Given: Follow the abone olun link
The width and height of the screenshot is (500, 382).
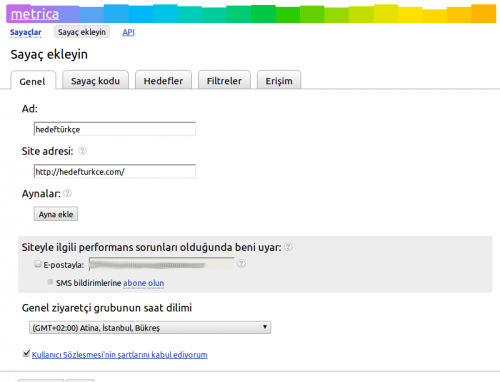Looking at the screenshot, I should (143, 283).
